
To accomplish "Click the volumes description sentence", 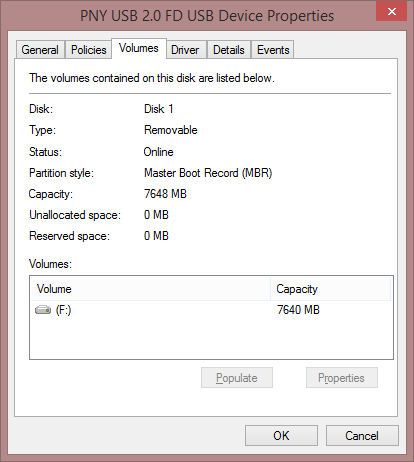I will [x=152, y=78].
